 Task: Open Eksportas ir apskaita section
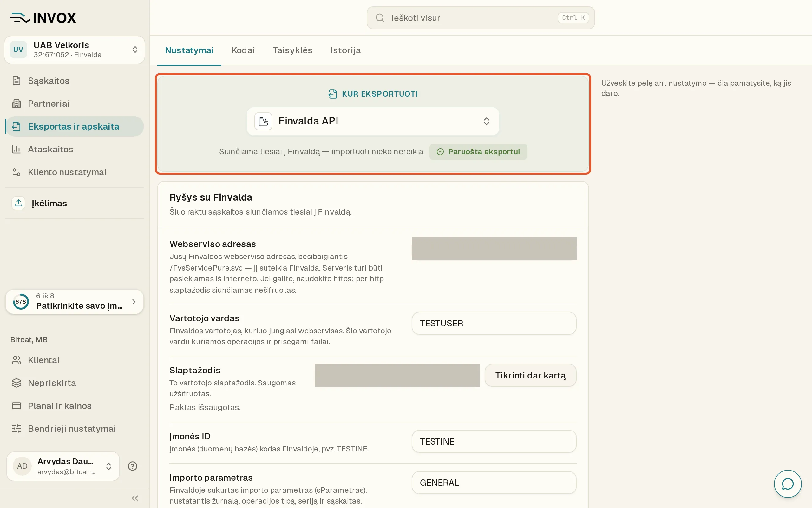(x=75, y=126)
